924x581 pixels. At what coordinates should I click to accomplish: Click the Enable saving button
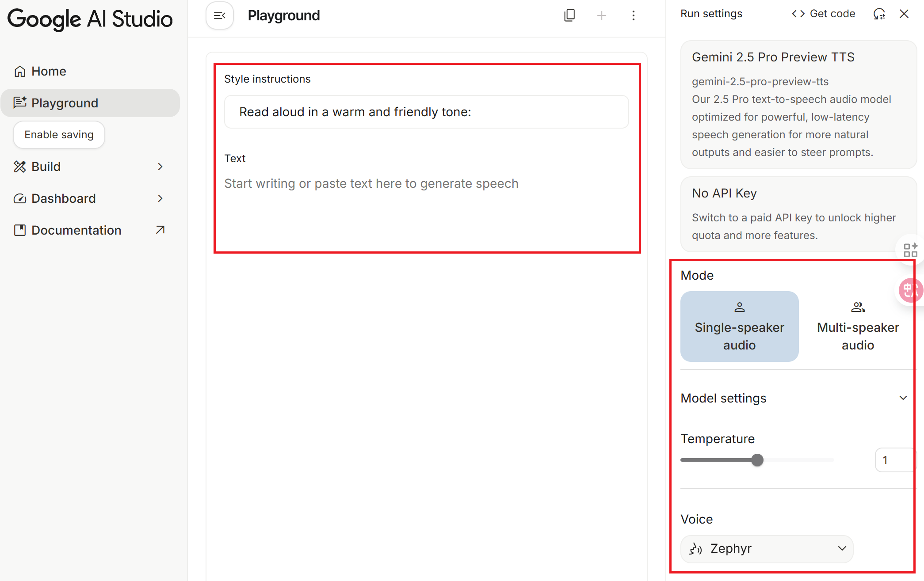[59, 135]
